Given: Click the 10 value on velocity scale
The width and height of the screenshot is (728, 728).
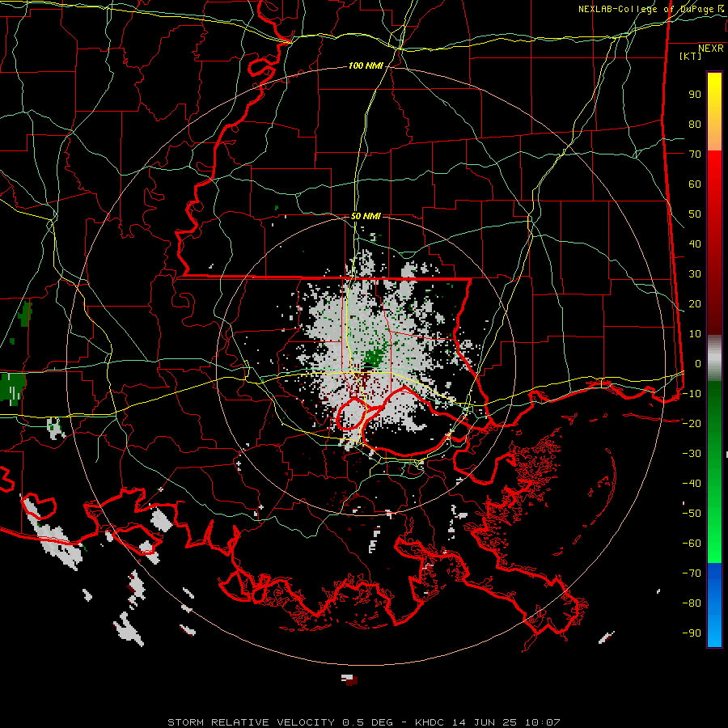Looking at the screenshot, I should (x=695, y=334).
